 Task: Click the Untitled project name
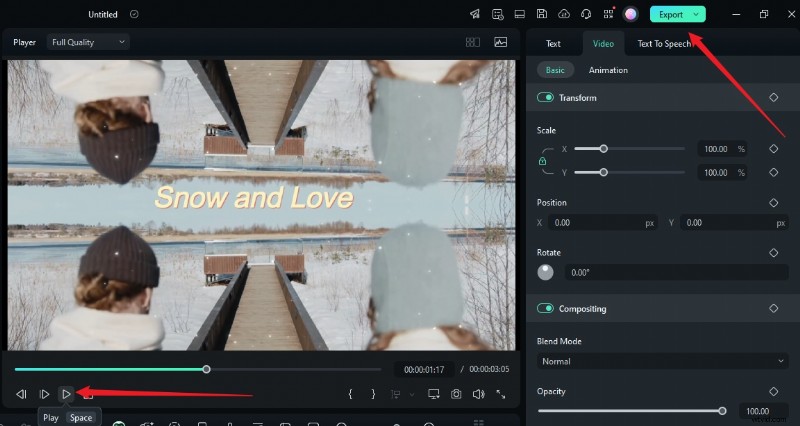click(x=103, y=14)
